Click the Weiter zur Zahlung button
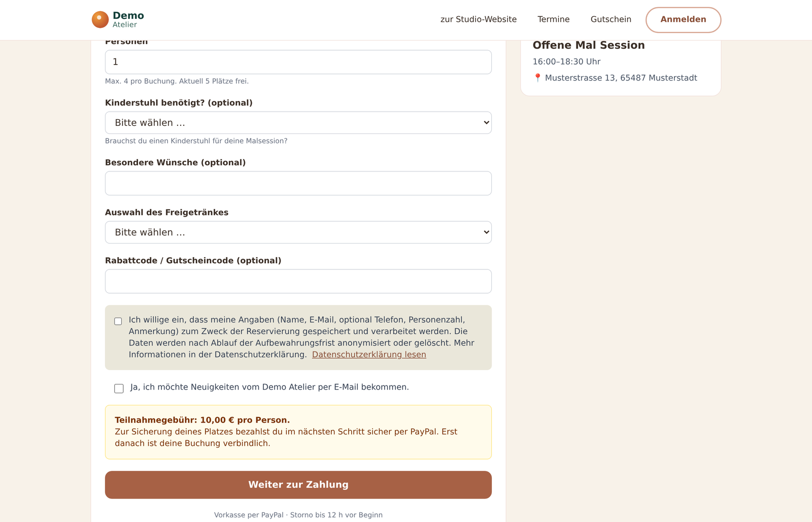 [298, 485]
